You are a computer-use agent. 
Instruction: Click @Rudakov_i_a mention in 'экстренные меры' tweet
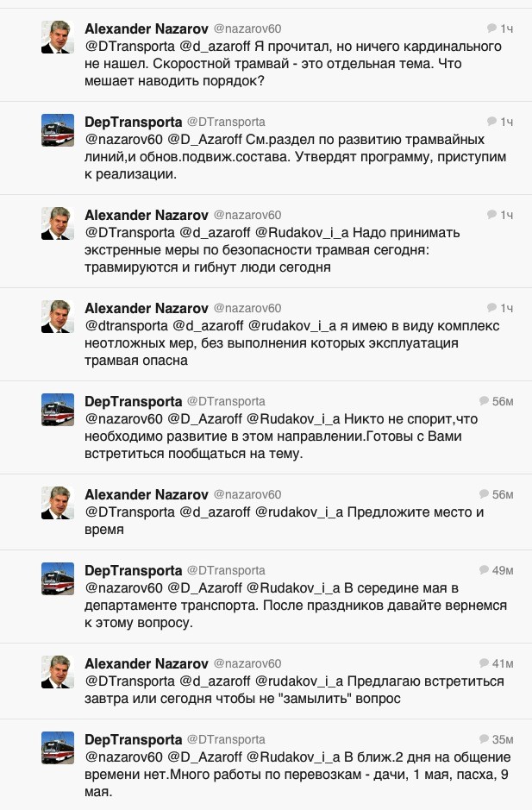302,233
